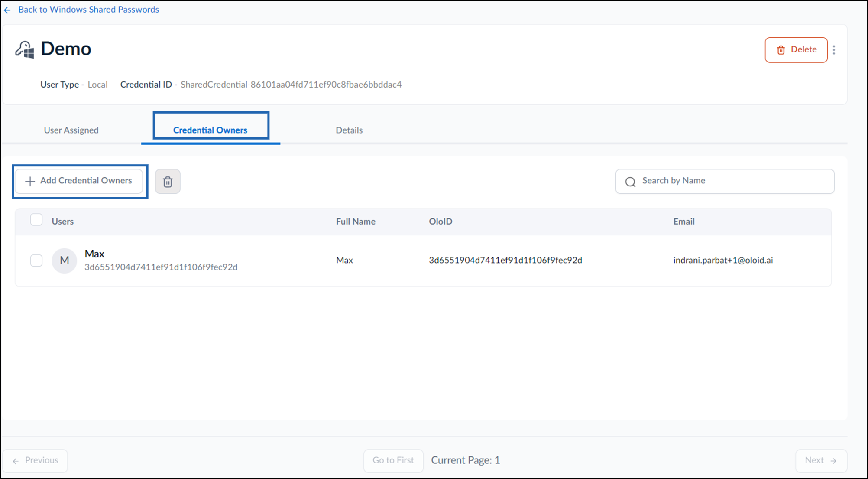
Task: Click the email indrani.parbat+1@oloid.ai
Action: pos(723,260)
